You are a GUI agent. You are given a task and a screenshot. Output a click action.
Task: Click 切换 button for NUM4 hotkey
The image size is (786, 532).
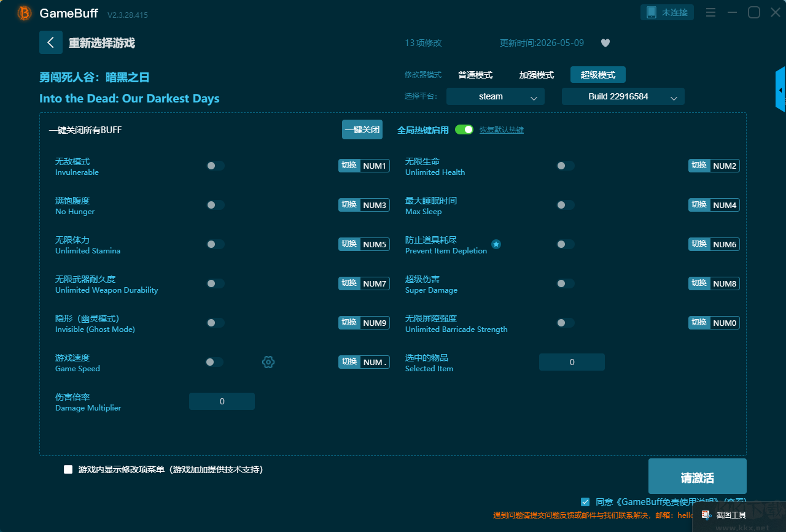tap(699, 205)
